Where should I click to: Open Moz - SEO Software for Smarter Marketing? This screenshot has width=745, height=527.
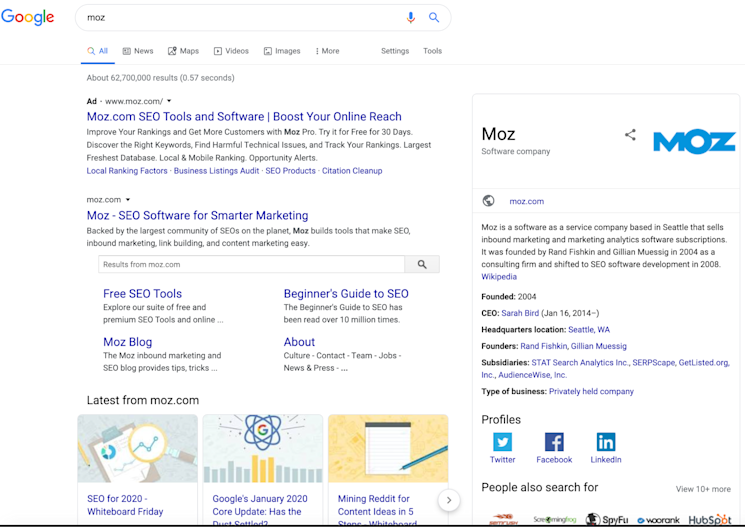(198, 215)
